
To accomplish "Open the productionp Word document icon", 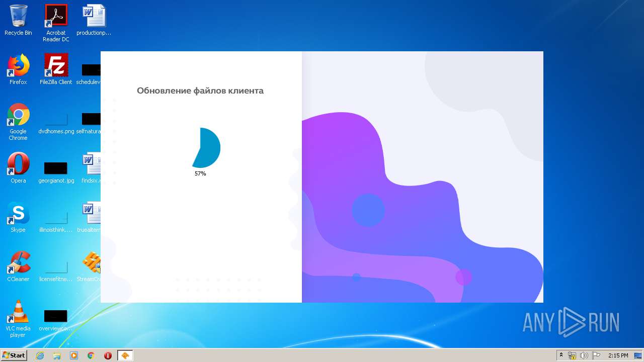I will (x=94, y=20).
